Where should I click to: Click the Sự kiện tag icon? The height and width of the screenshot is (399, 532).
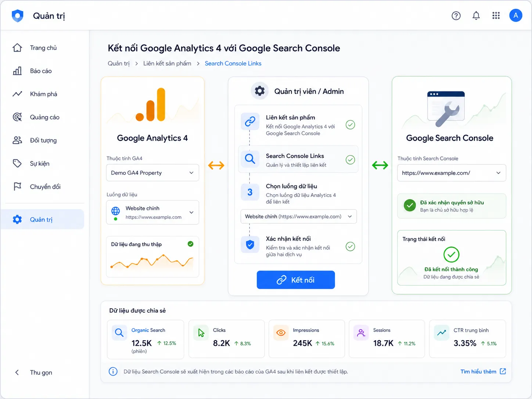17,163
